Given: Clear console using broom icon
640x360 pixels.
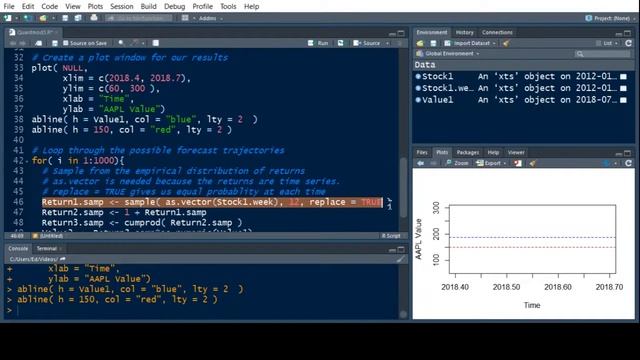Looking at the screenshot, I should (400, 259).
